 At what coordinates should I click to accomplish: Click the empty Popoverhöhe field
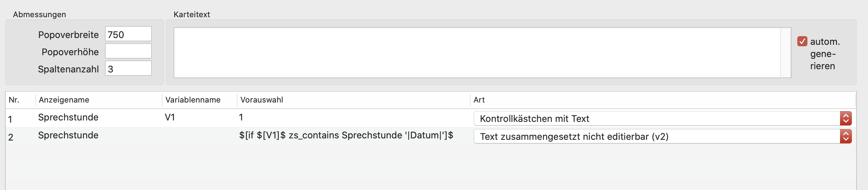(128, 51)
